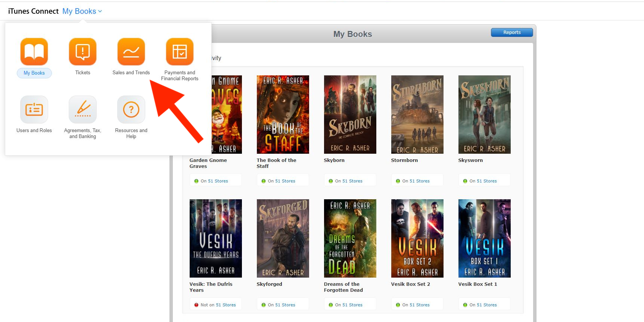Open Agreements, Tax, and Banking icon
Viewport: 644px width, 322px height.
[x=83, y=109]
